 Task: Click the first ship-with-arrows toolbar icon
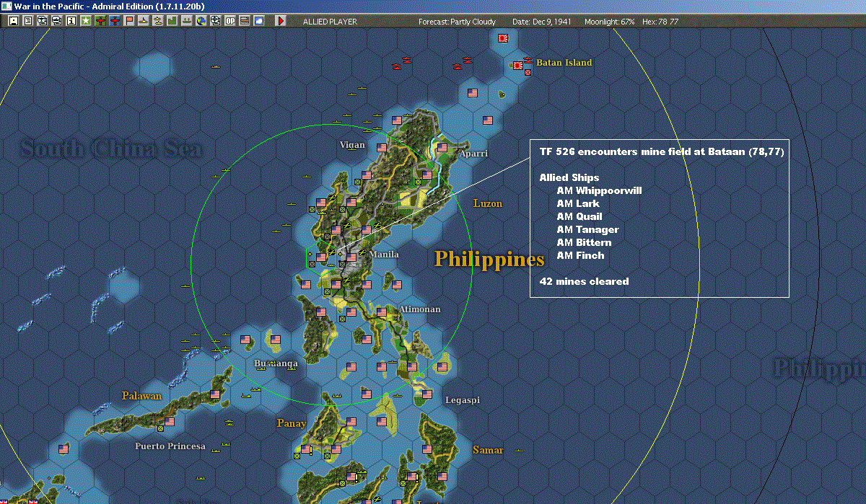43,21
